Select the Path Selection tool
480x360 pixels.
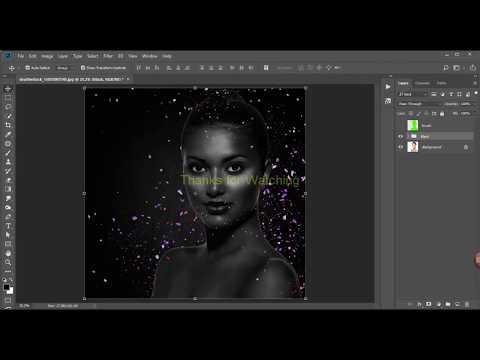(8, 235)
